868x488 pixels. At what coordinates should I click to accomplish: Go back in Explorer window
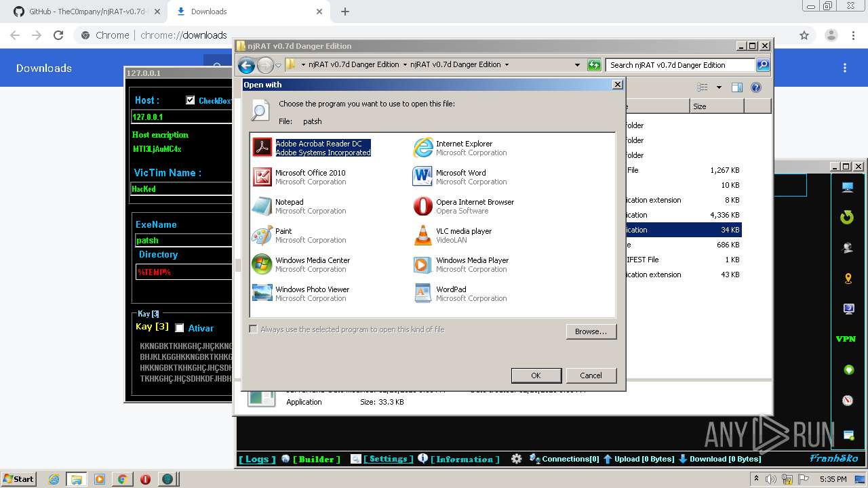(246, 65)
